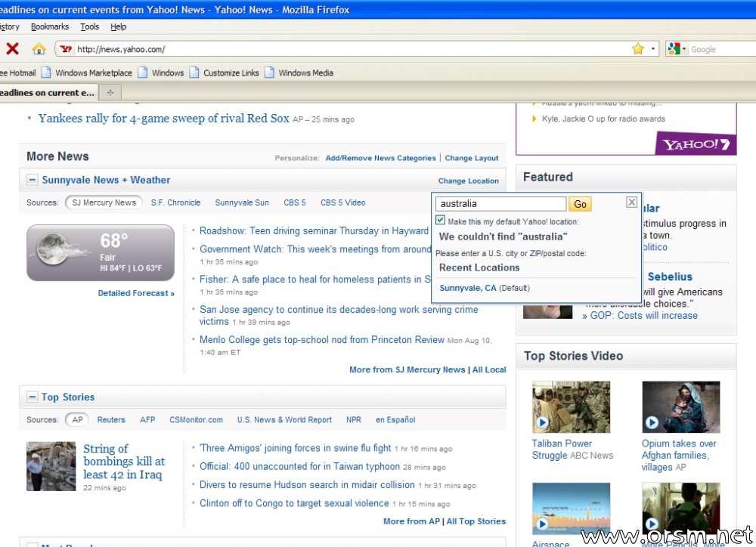Switch to en Español source
Image resolution: width=756 pixels, height=547 pixels.
tap(395, 419)
